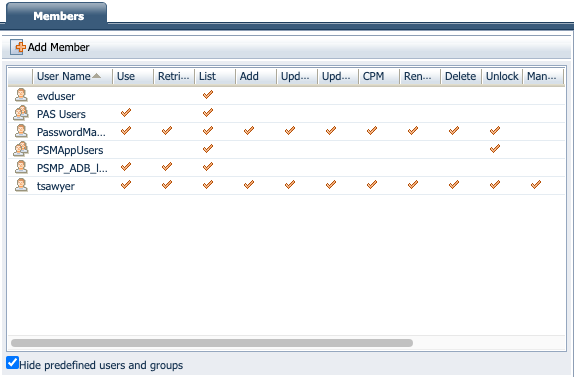Image resolution: width=580 pixels, height=377 pixels.
Task: Click the Man... column header
Action: (x=543, y=76)
